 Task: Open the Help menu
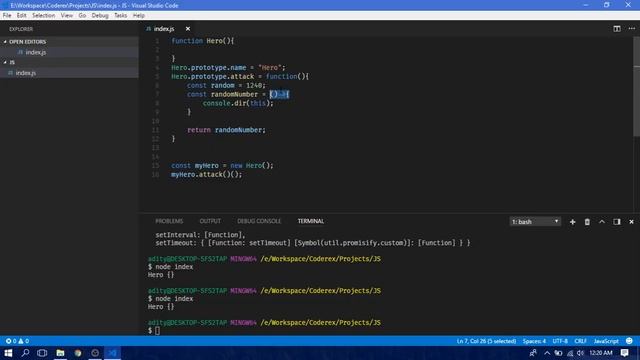pyautogui.click(x=139, y=16)
